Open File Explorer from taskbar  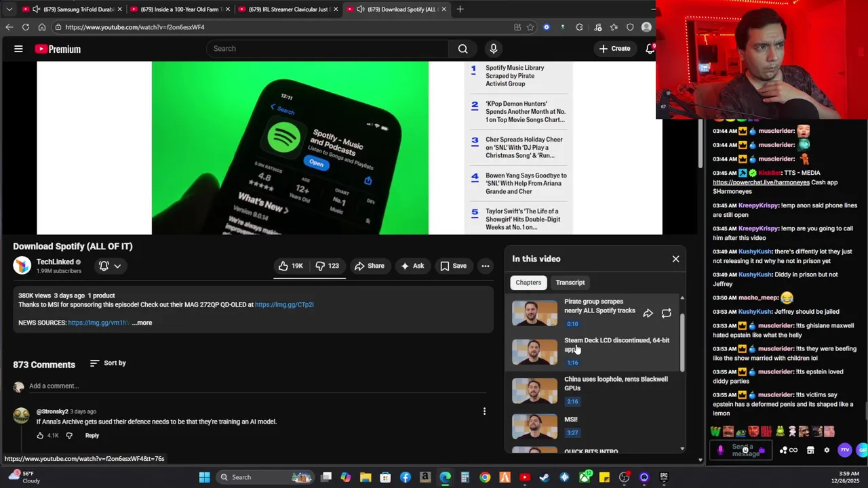pyautogui.click(x=366, y=477)
